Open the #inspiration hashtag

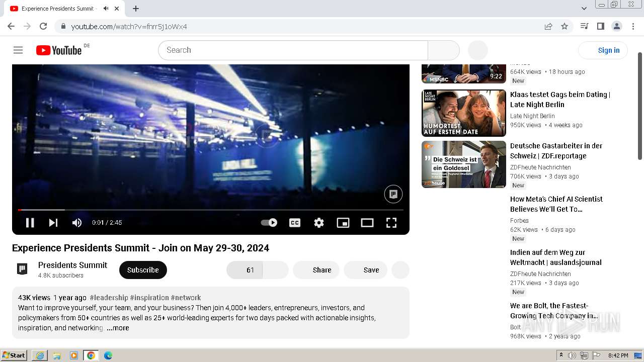(149, 298)
